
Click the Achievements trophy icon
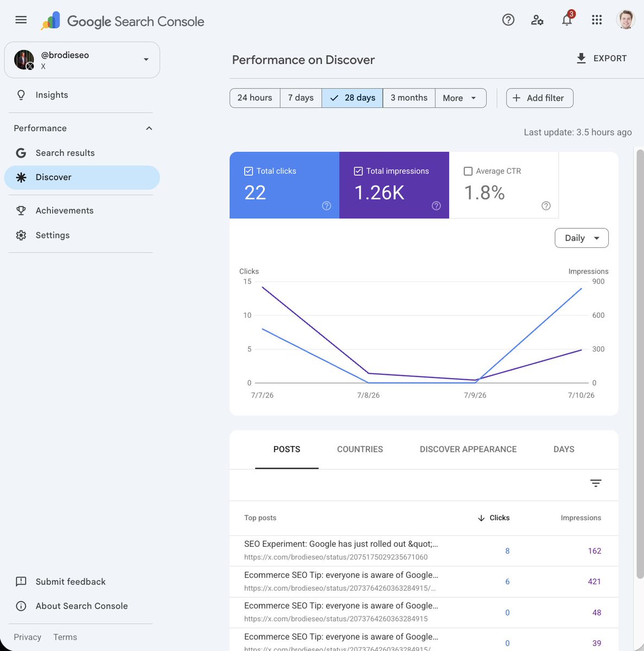(x=21, y=210)
